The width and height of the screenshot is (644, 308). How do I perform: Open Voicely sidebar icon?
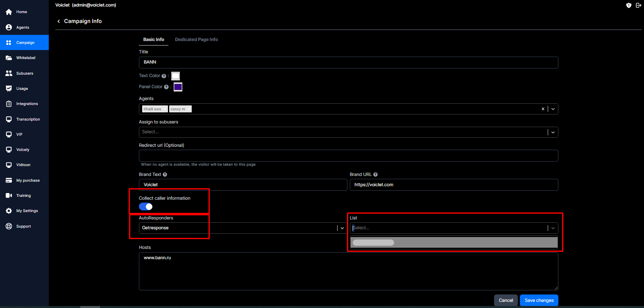[9, 150]
